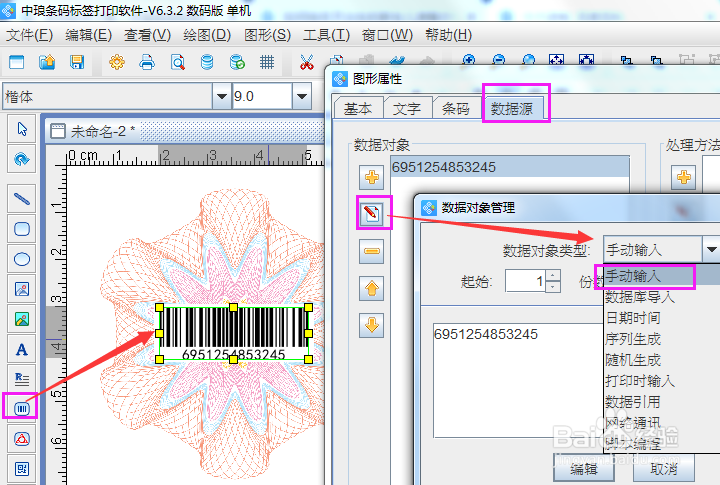Select the QR code tool
720x485 pixels.
point(21,468)
